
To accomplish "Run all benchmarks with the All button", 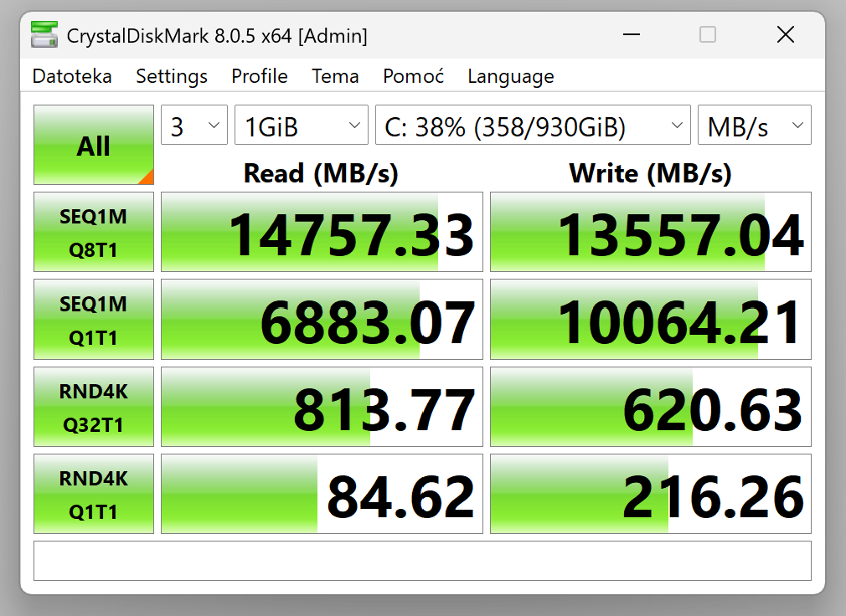I will [93, 145].
